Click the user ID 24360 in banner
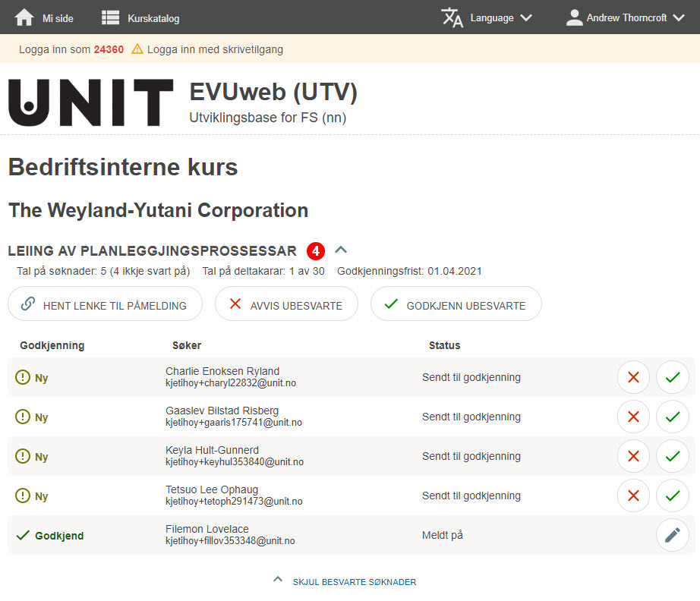 coord(109,49)
